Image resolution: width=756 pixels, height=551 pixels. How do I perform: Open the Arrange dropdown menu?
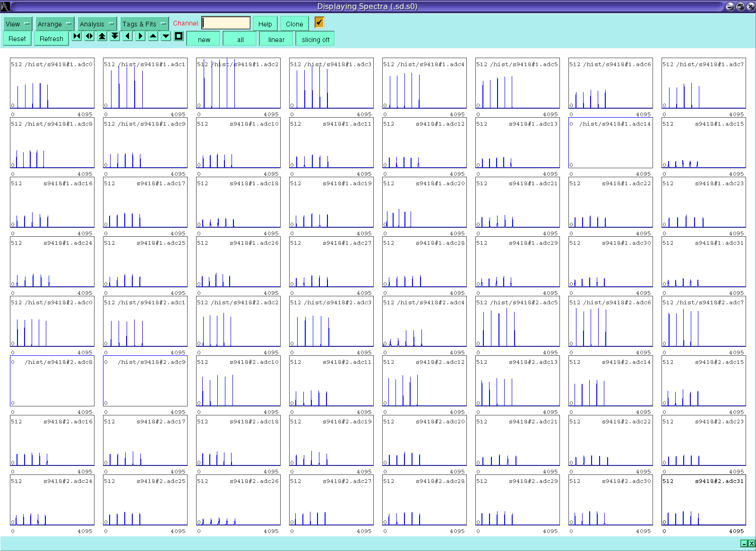tap(55, 24)
